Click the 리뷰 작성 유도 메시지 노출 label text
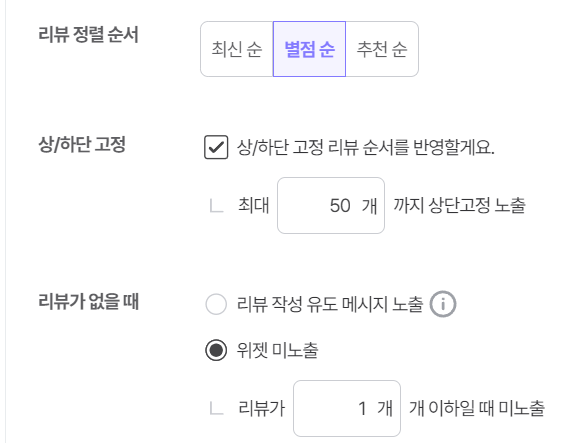Screen dimensions: 570x443 (x=330, y=304)
